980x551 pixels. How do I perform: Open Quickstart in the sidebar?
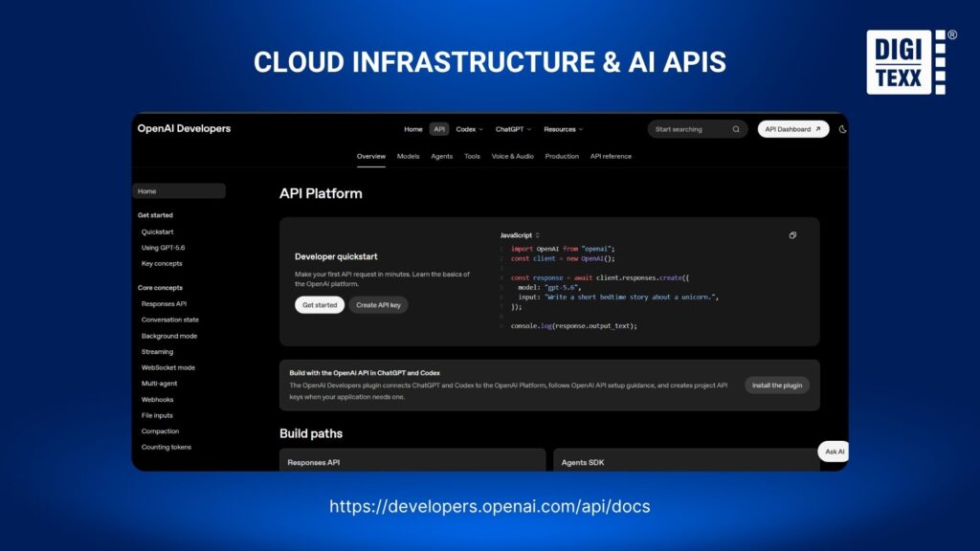click(158, 231)
